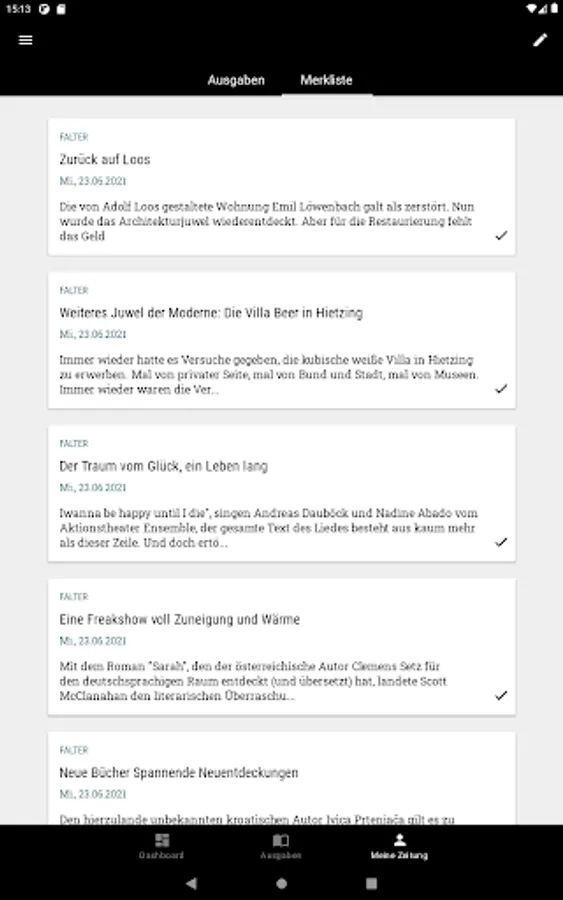Tap the Iwanna be happy excerpt text

269,527
